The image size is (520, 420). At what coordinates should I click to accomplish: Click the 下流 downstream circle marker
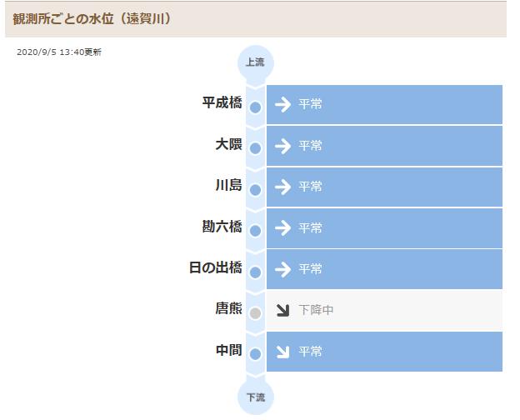(255, 397)
